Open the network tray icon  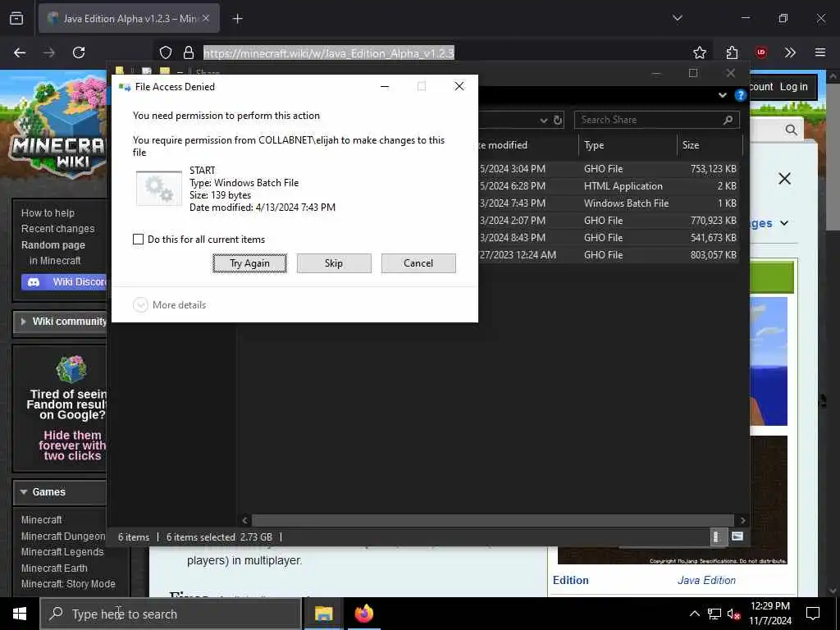click(x=714, y=614)
